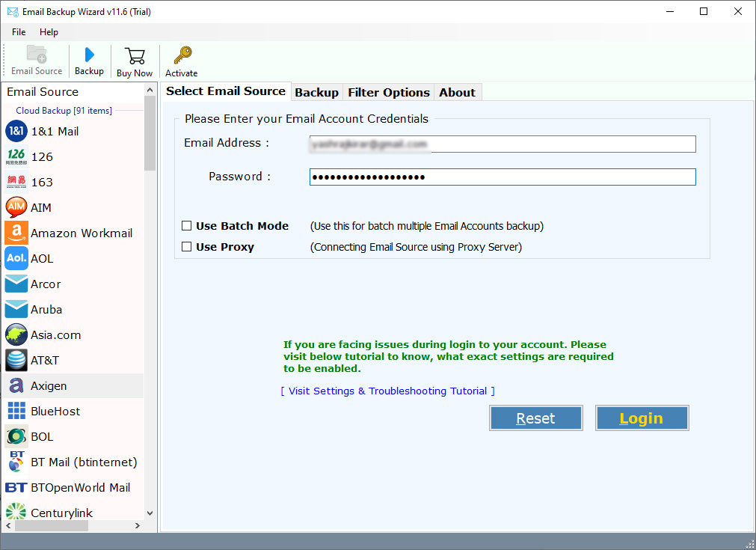Viewport: 756px width, 550px height.
Task: Close the Email Backup Wizard window
Action: pyautogui.click(x=737, y=11)
